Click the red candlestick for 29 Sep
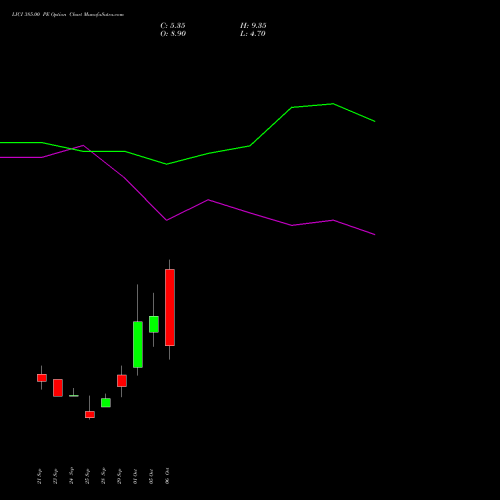The height and width of the screenshot is (500, 500). pos(122,381)
